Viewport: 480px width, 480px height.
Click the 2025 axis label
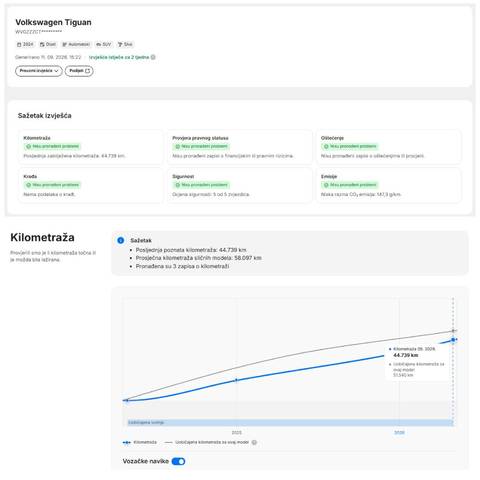[x=237, y=433]
